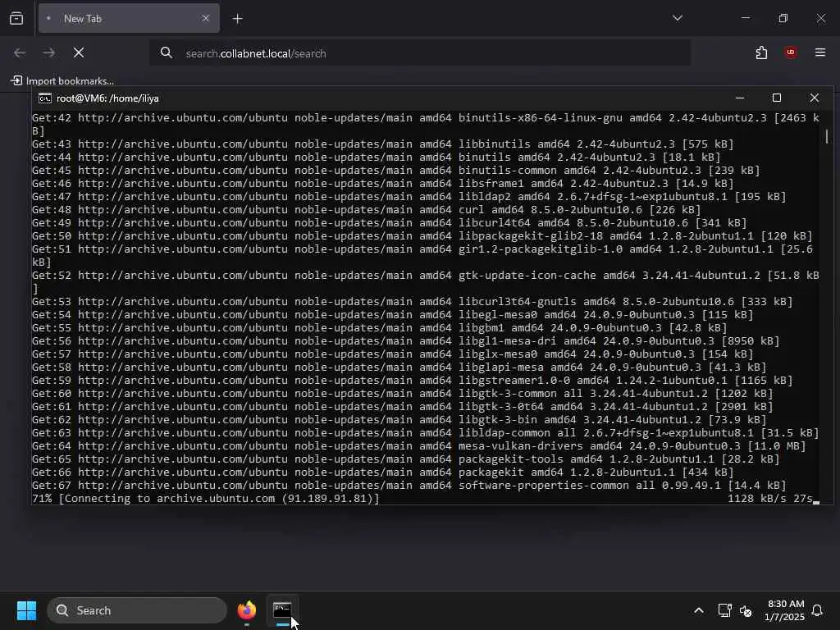Stop loading the page
The height and width of the screenshot is (630, 840).
pyautogui.click(x=79, y=52)
